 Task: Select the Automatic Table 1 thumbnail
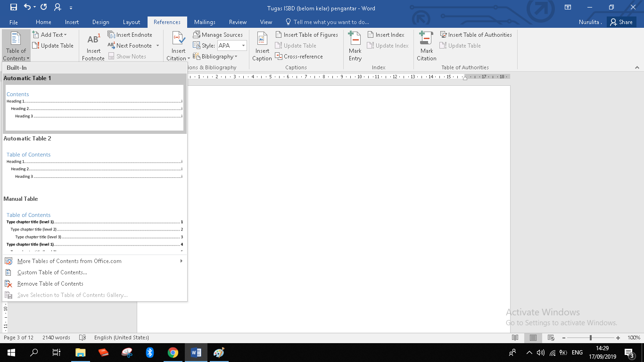pos(94,107)
